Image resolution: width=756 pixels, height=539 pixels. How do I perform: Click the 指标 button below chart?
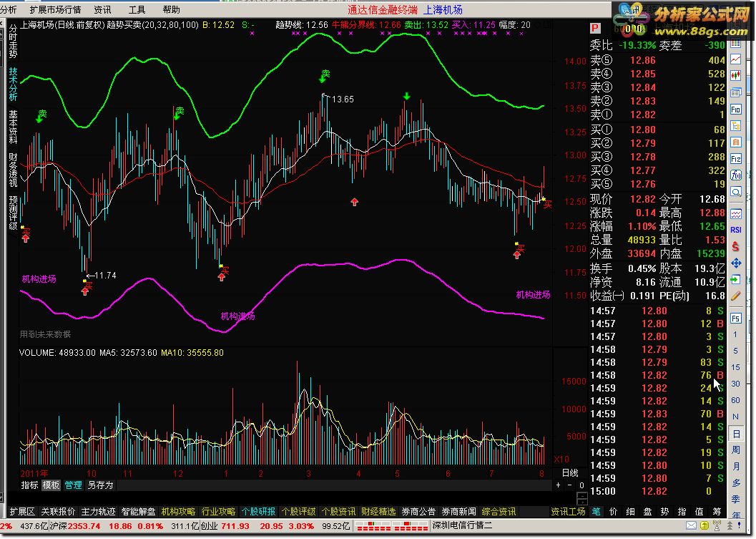pyautogui.click(x=29, y=485)
